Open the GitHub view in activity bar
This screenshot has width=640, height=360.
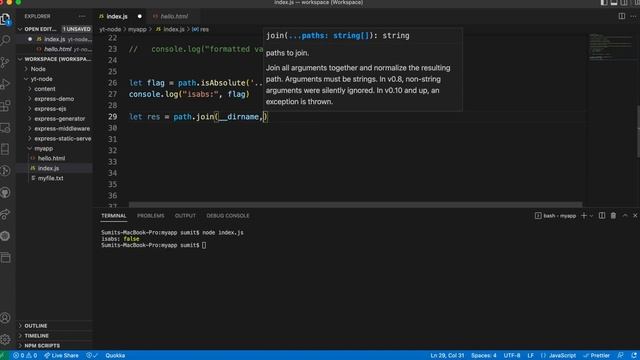6,193
